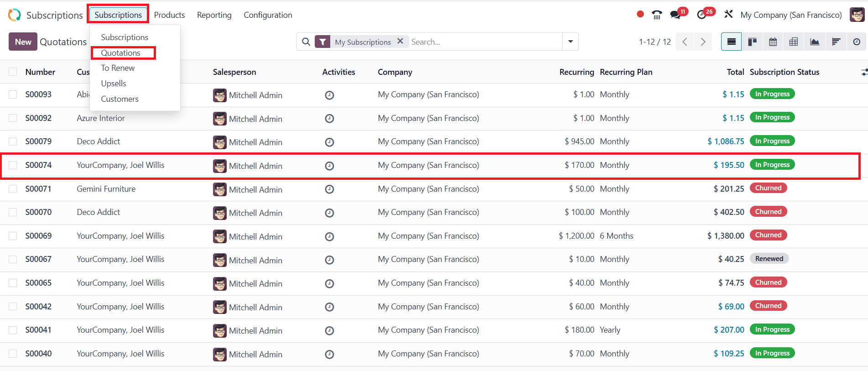The height and width of the screenshot is (371, 868).
Task: Select the checkbox for S00070
Action: pyautogui.click(x=13, y=212)
